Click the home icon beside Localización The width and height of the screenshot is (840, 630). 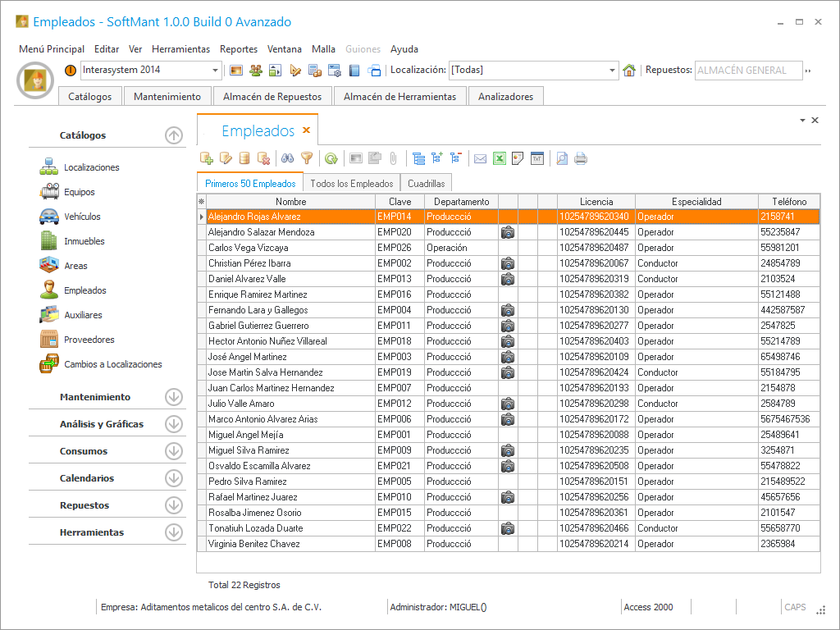pyautogui.click(x=629, y=71)
